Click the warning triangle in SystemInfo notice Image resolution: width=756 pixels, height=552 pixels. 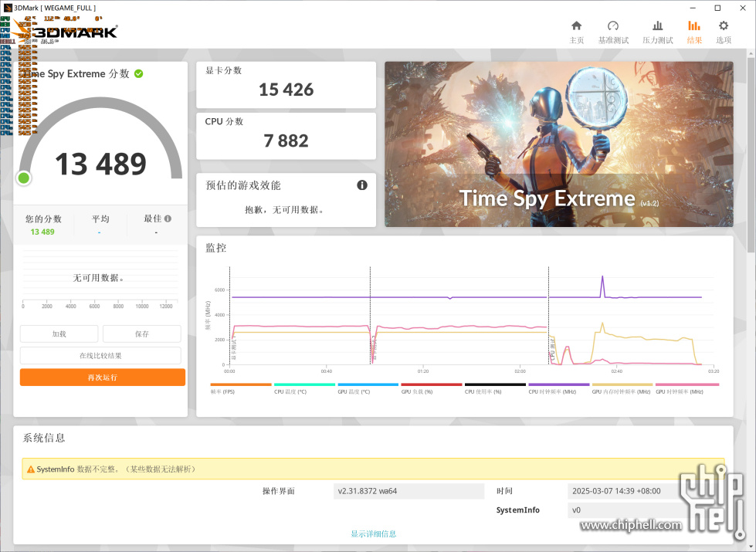[x=31, y=469]
